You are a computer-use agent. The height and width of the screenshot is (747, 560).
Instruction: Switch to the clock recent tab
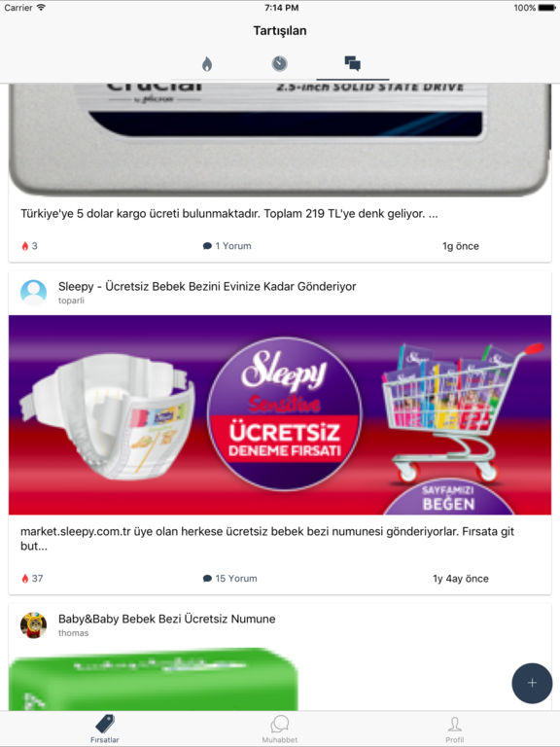click(280, 63)
